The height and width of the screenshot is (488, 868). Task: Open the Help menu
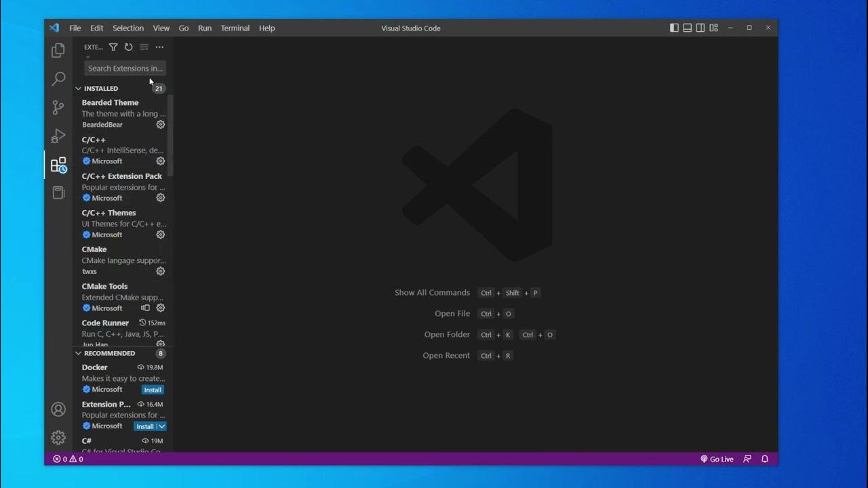click(267, 28)
